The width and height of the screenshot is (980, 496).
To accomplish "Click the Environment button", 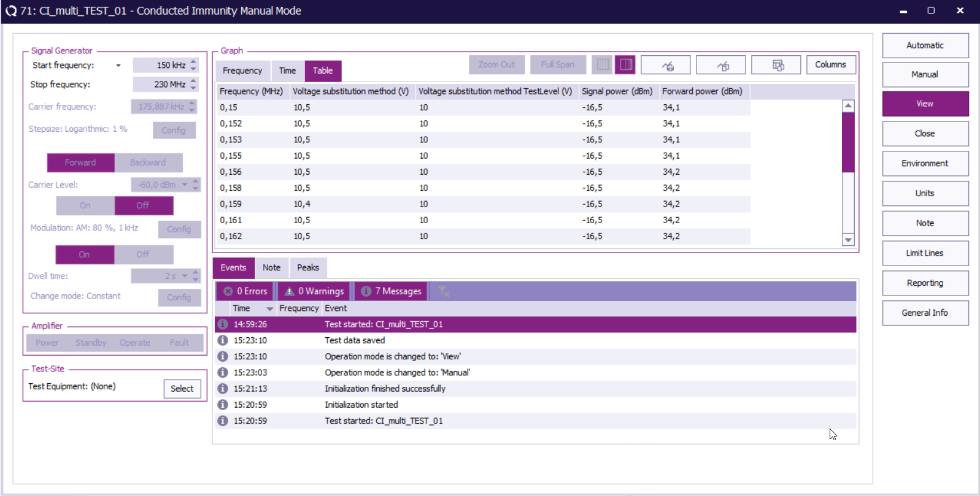I will 925,164.
